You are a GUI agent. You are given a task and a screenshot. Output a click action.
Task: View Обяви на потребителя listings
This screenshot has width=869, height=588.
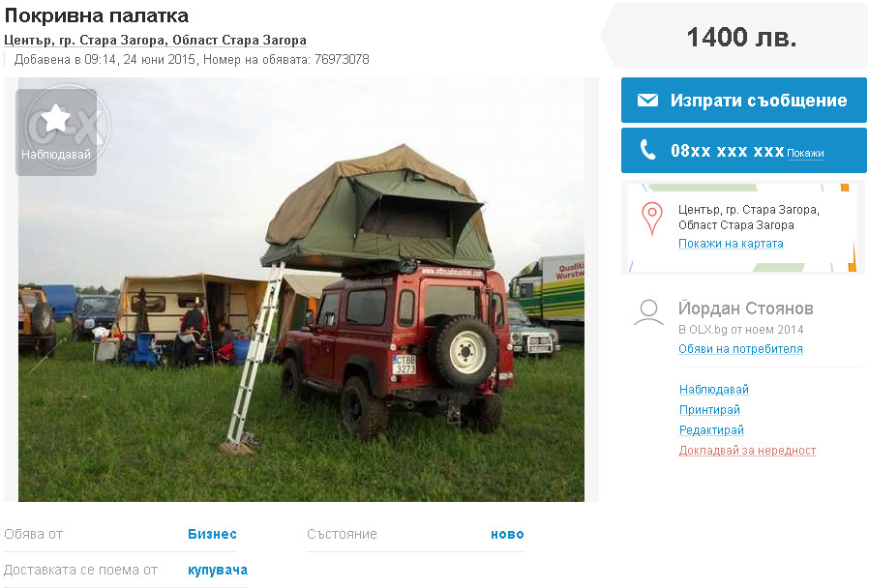[x=740, y=349]
